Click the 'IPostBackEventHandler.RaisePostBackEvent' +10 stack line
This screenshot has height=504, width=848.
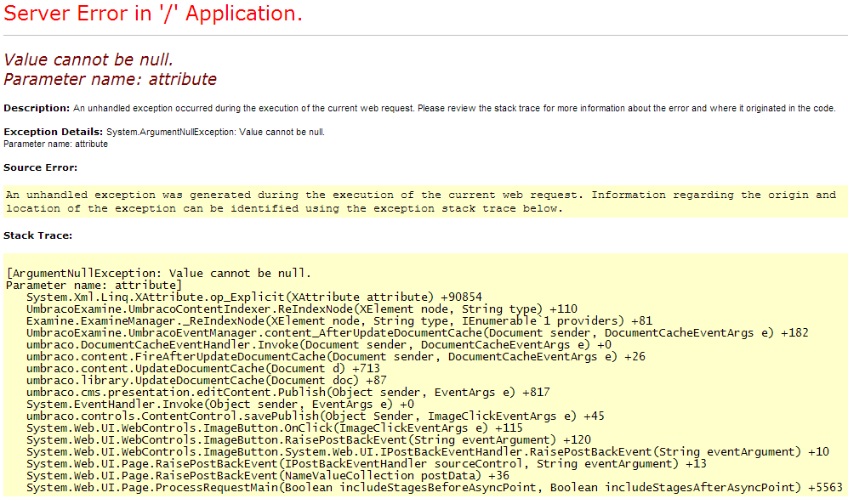(x=428, y=451)
